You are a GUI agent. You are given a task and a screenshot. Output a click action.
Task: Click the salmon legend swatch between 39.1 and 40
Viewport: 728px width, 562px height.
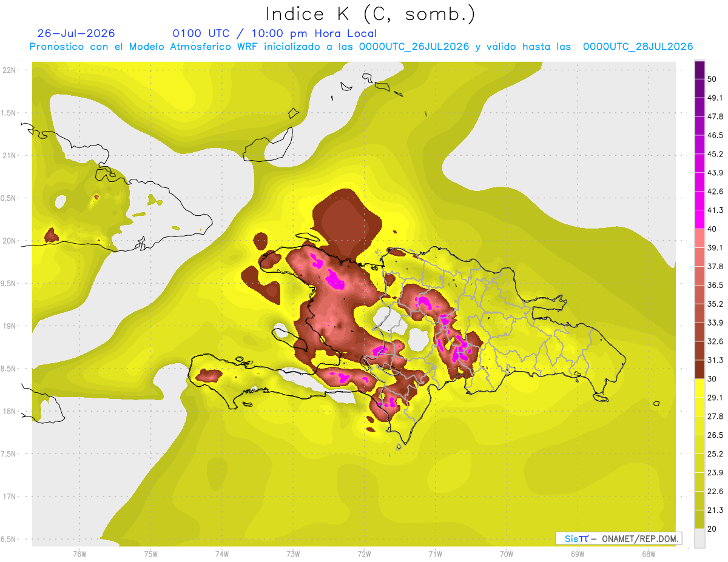point(700,238)
